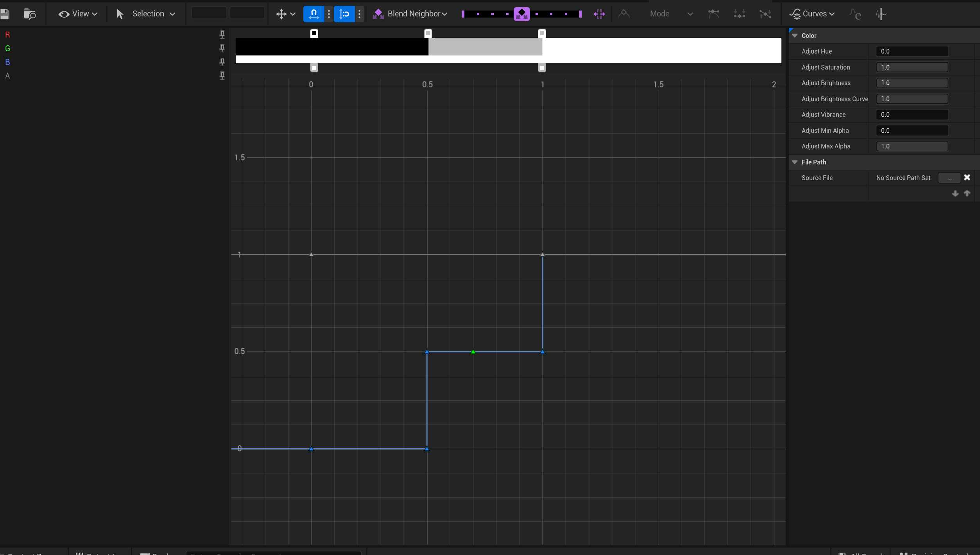Click Browse to asset icon

(x=30, y=14)
